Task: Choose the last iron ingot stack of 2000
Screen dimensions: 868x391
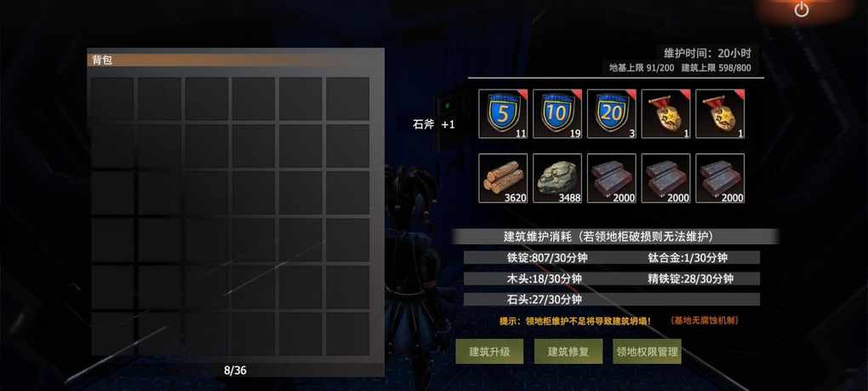Action: 720,178
